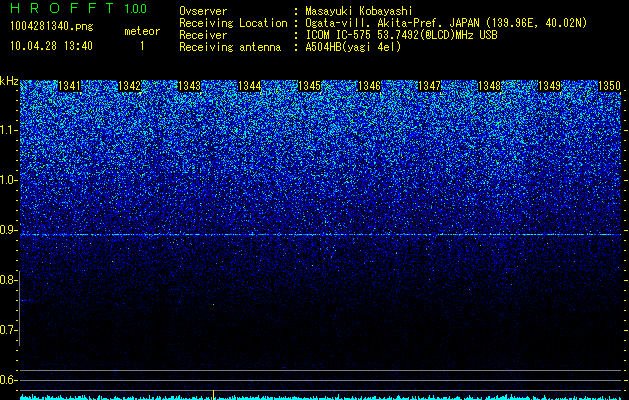The width and height of the screenshot is (629, 400).
Task: Click the 1348 time marker
Action: [x=489, y=86]
